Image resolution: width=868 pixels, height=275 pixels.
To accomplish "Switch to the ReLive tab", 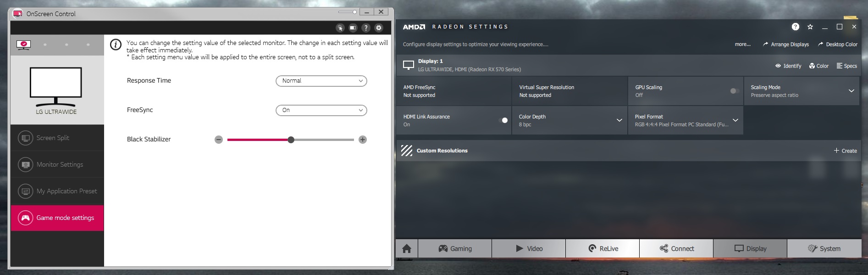I will pyautogui.click(x=603, y=248).
